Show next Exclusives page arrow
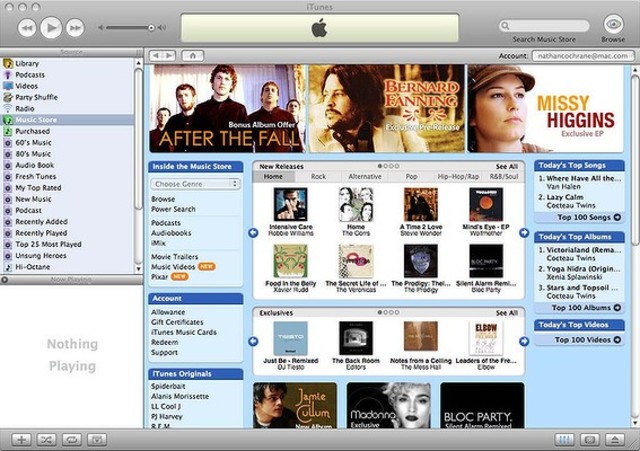 tap(524, 341)
